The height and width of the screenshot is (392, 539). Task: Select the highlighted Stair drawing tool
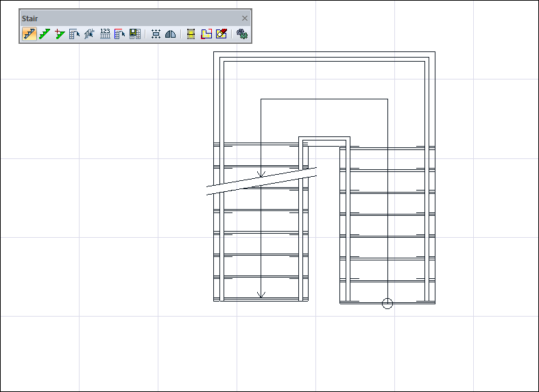coord(29,34)
